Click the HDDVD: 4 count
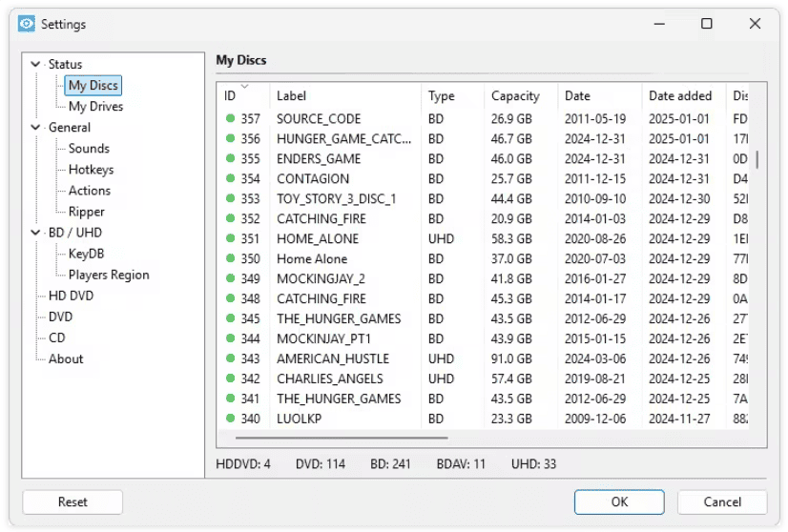788x532 pixels. pos(243,463)
